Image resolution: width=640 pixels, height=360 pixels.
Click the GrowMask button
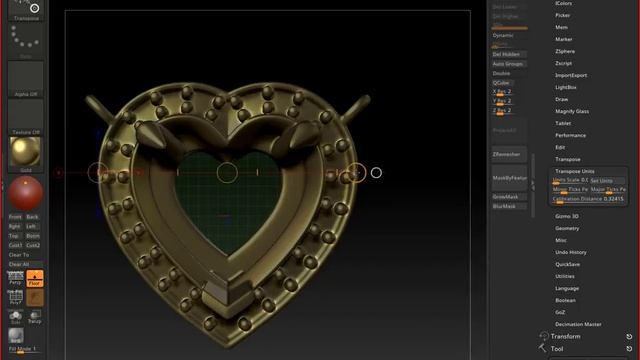click(509, 197)
